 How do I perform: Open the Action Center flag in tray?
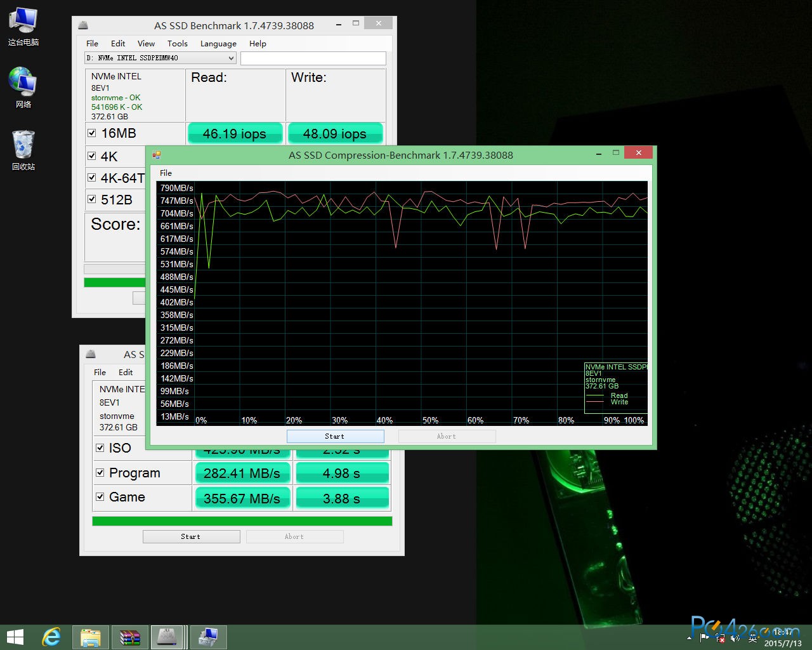[x=704, y=637]
